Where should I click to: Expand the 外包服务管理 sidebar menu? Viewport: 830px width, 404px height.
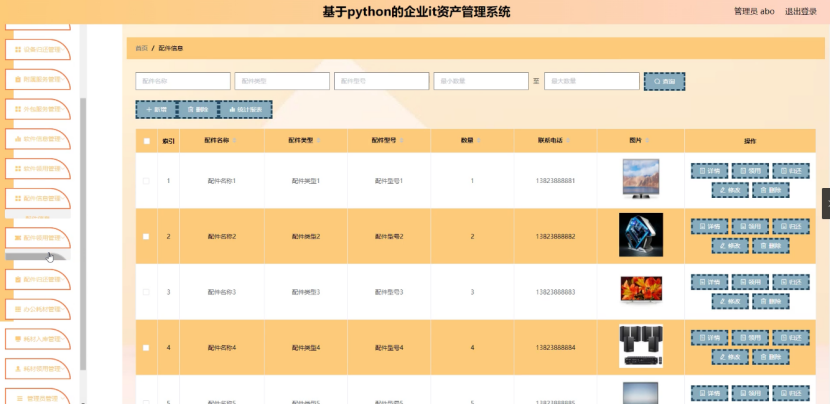click(38, 109)
